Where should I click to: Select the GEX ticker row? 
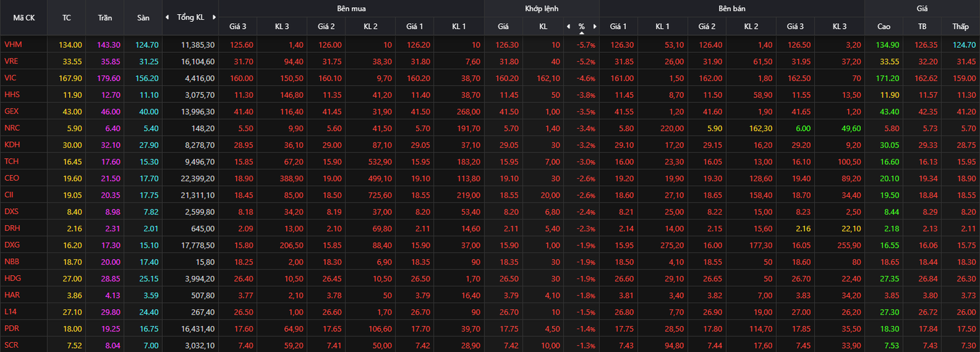pos(11,111)
